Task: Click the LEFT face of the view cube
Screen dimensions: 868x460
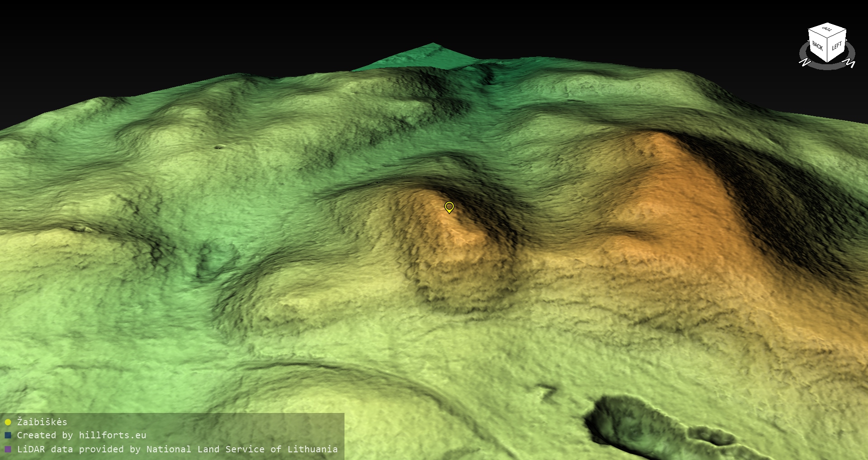Action: pos(837,47)
